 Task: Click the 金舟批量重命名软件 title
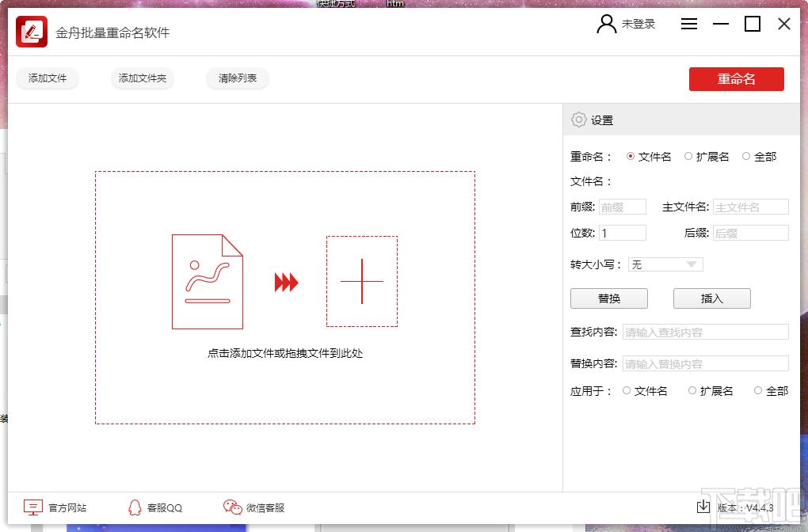pos(112,32)
